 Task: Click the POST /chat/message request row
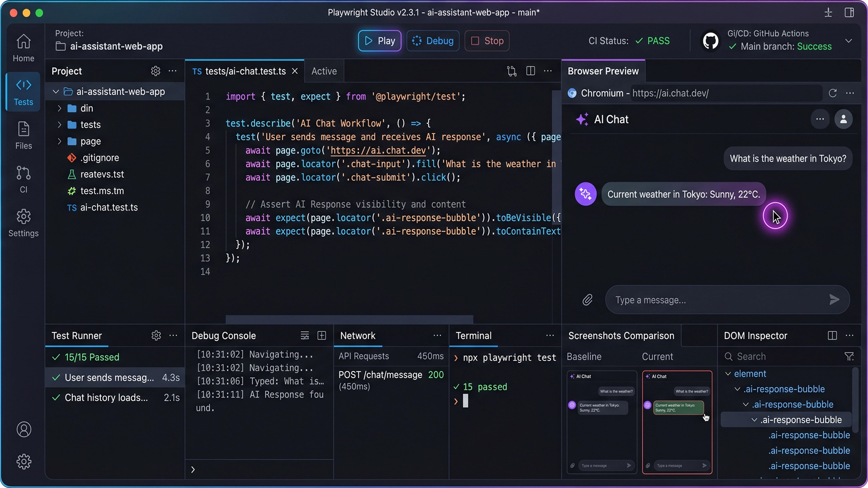pos(391,380)
